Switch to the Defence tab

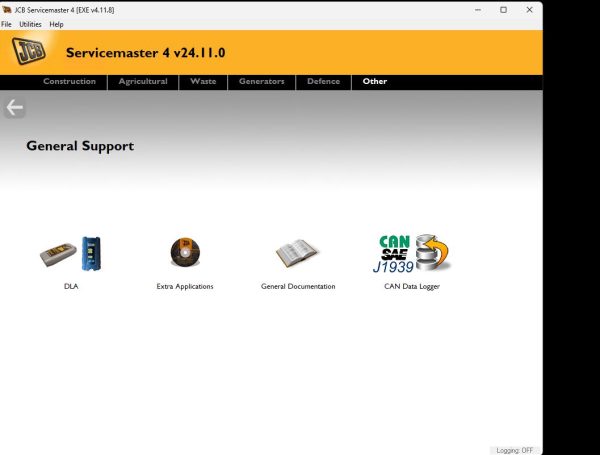click(323, 81)
